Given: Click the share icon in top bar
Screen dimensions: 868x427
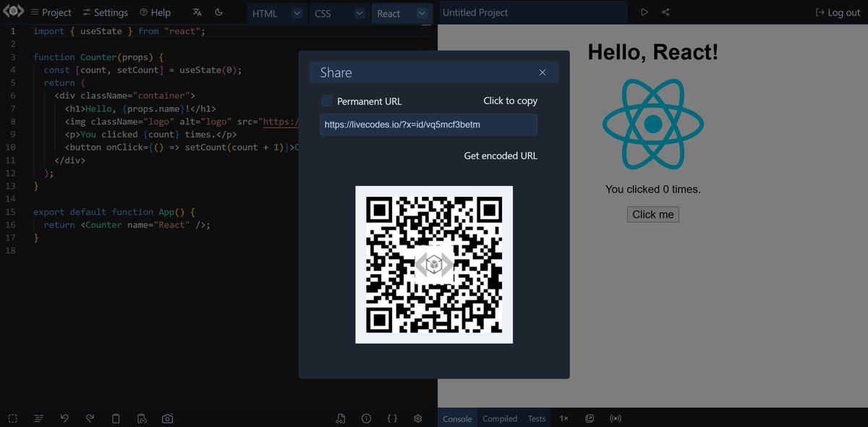Looking at the screenshot, I should tap(665, 12).
